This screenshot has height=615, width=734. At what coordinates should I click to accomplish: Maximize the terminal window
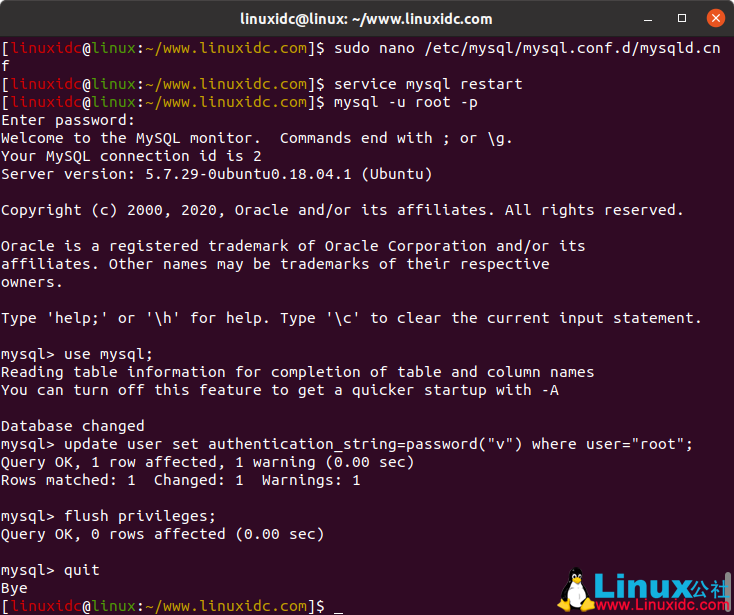pyautogui.click(x=682, y=18)
